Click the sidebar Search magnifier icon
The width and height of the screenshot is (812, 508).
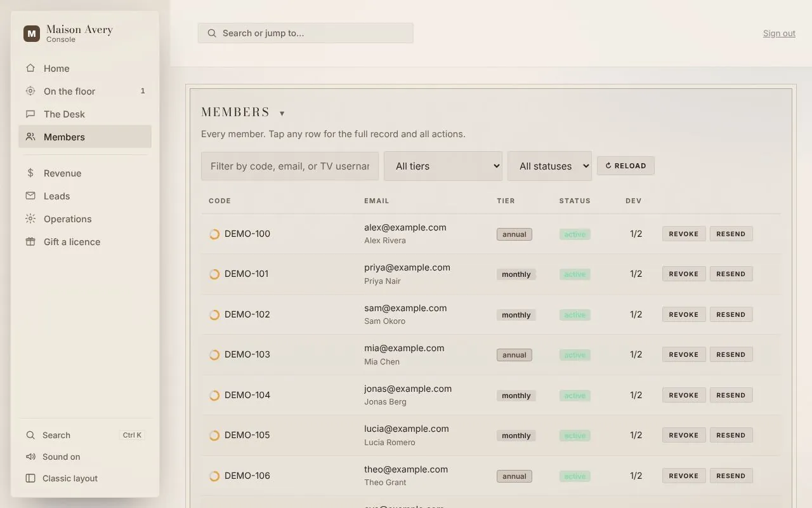pyautogui.click(x=30, y=435)
